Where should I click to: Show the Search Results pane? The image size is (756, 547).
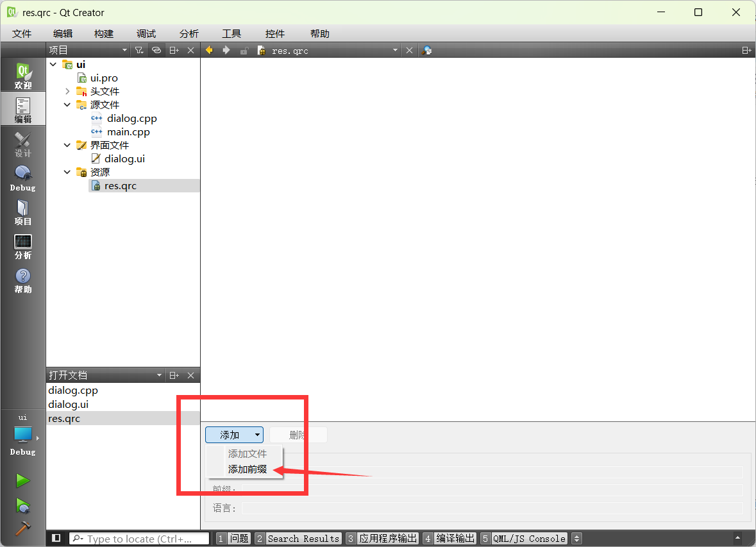coord(298,538)
